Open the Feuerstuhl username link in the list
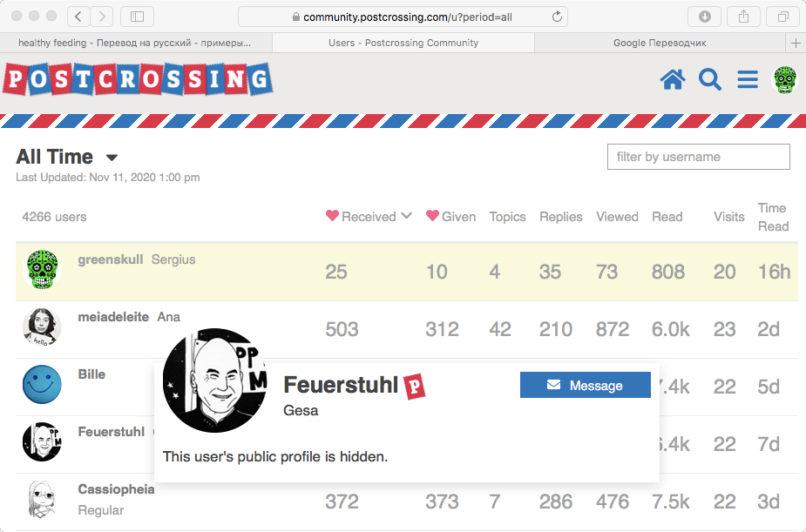 111,432
